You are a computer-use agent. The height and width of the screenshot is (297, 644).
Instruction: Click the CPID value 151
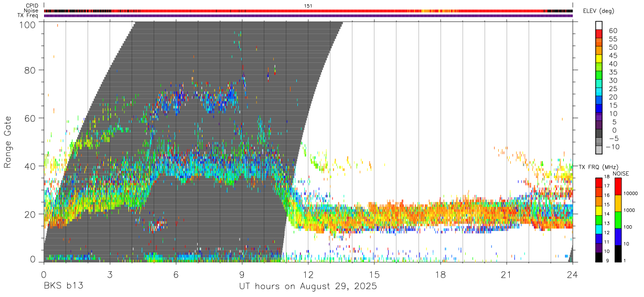tap(308, 5)
